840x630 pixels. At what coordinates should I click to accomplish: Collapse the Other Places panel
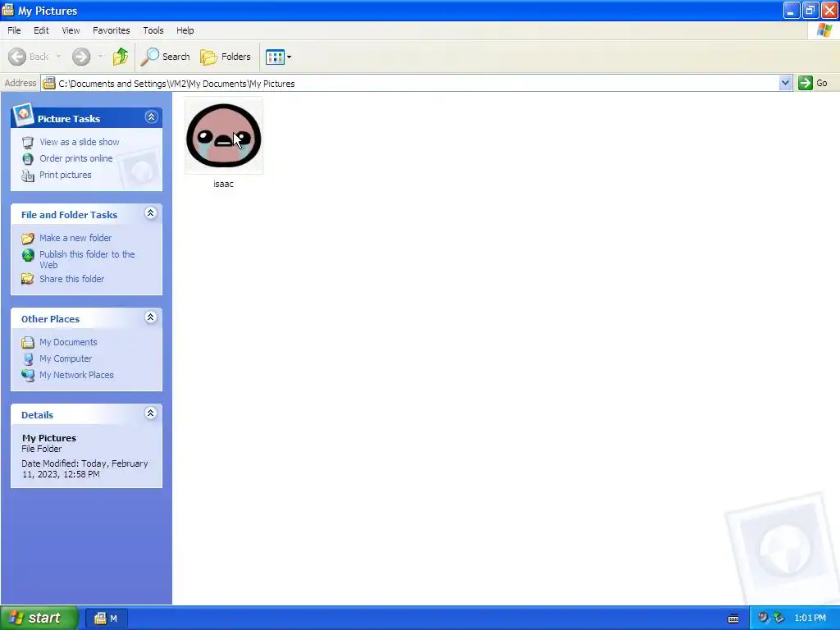151,317
